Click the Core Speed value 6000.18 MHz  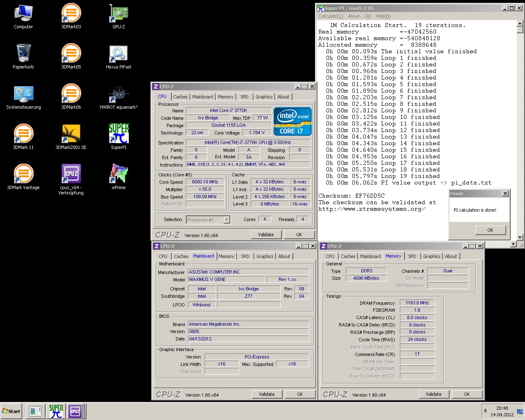(x=205, y=182)
